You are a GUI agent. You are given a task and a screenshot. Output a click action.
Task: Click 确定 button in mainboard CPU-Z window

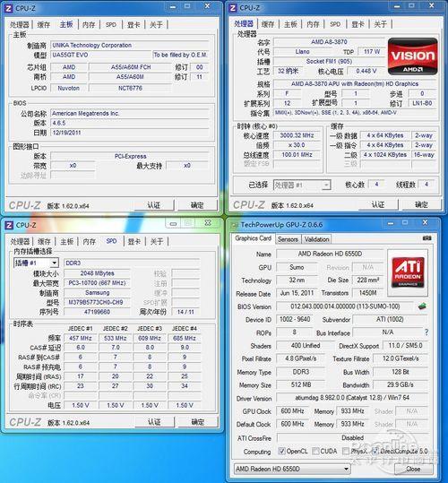197,205
